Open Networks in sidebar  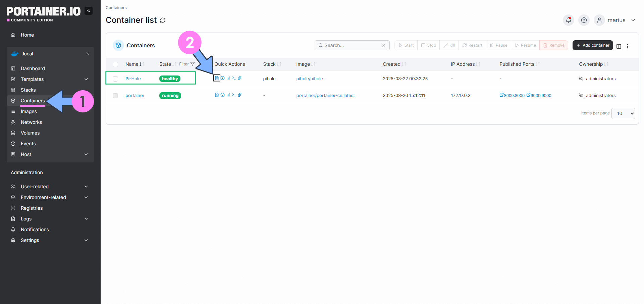(x=31, y=122)
